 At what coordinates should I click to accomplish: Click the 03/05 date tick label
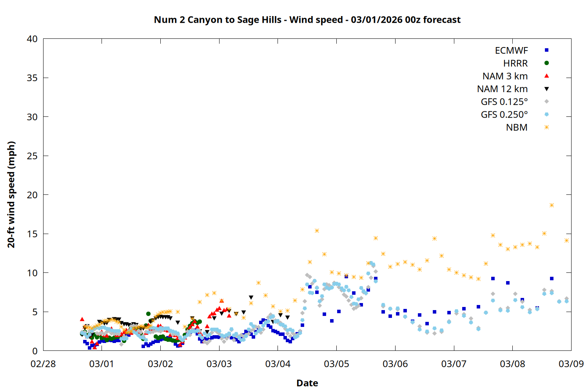pyautogui.click(x=336, y=364)
